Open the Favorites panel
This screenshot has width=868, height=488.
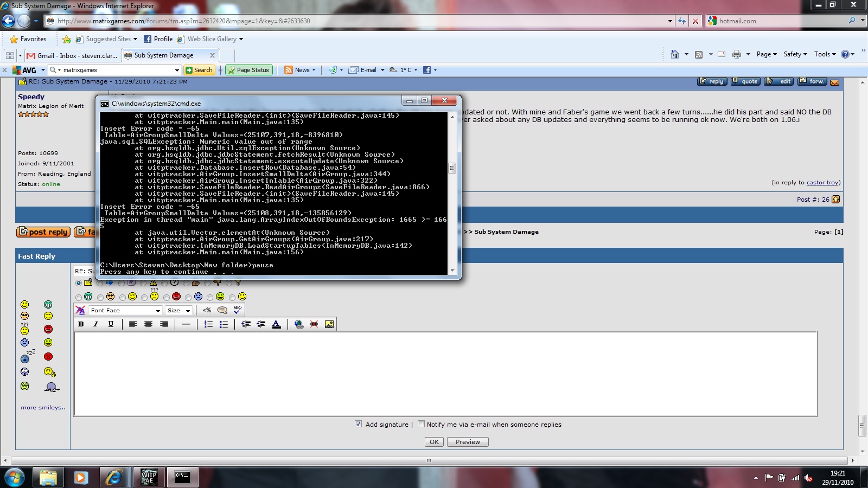28,39
